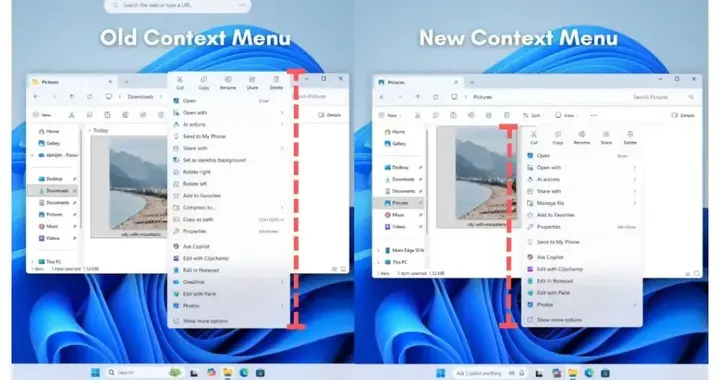
Task: Expand Compress to… submenu in the old context menu
Action: click(x=282, y=207)
